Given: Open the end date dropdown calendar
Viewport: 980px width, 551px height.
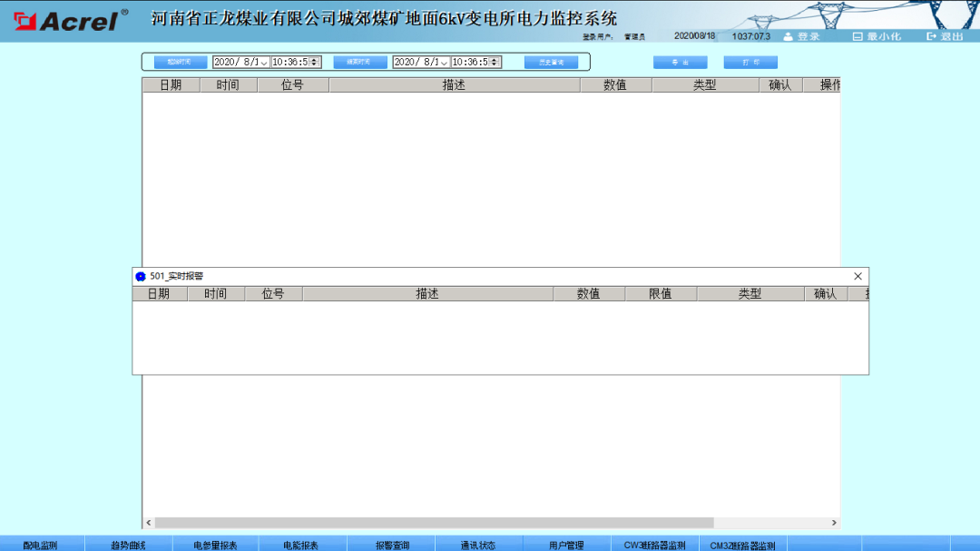Looking at the screenshot, I should [x=444, y=63].
